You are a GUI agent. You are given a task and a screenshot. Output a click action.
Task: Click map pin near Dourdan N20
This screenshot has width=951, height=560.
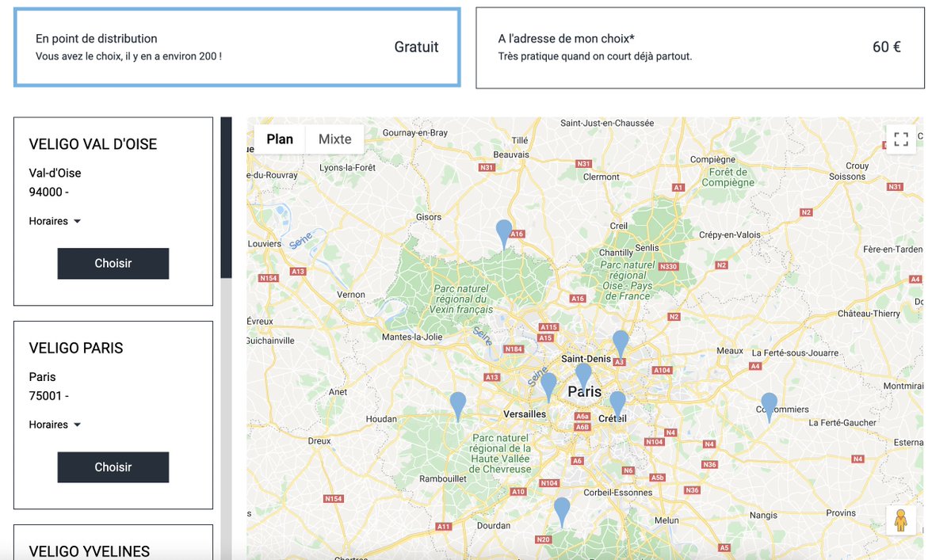click(x=562, y=512)
